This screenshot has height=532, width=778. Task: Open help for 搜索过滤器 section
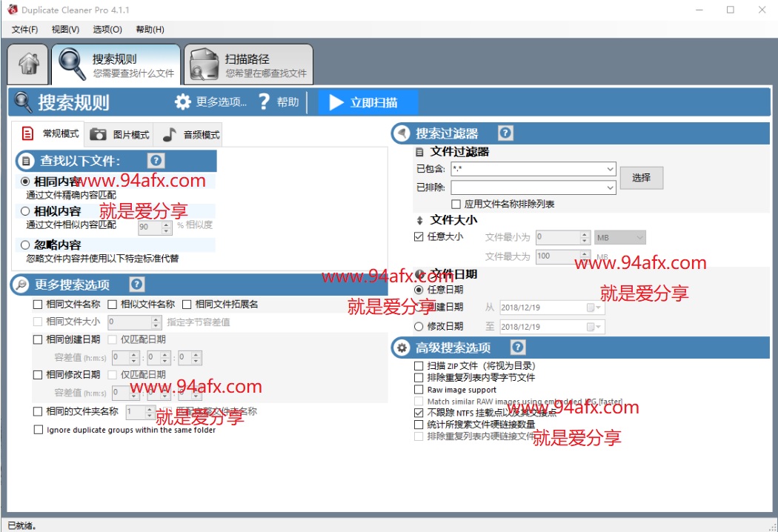coord(505,133)
